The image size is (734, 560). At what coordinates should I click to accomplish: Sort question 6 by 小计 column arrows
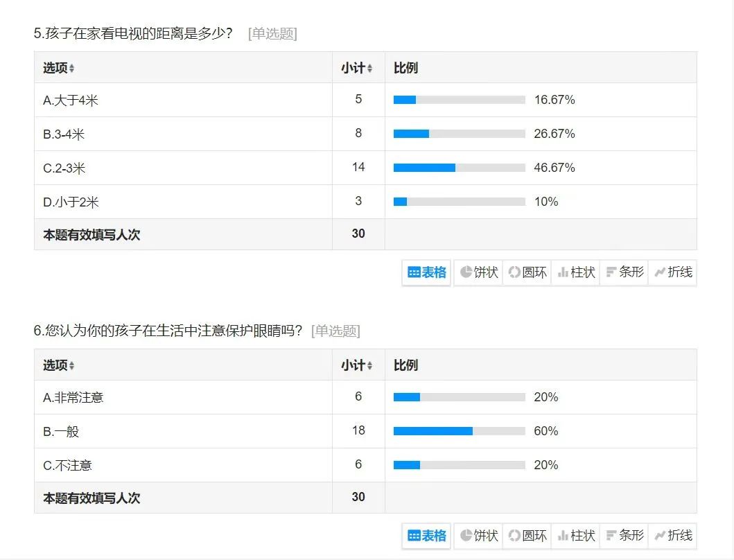(x=370, y=366)
